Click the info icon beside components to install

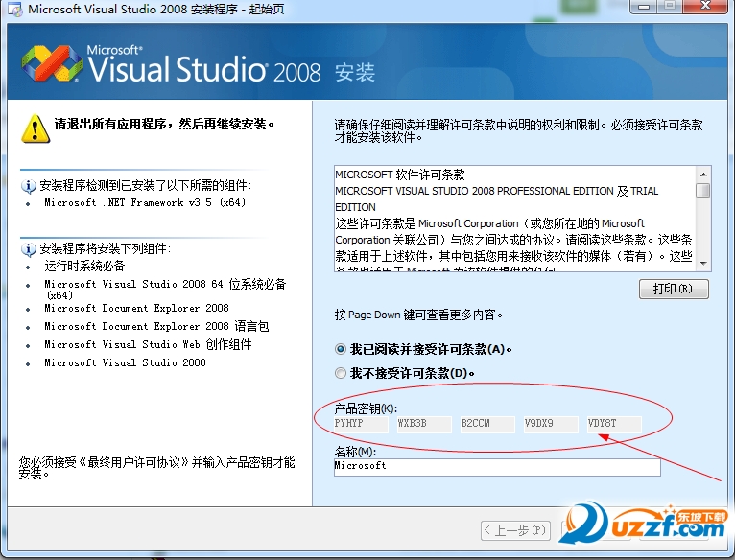pyautogui.click(x=28, y=249)
